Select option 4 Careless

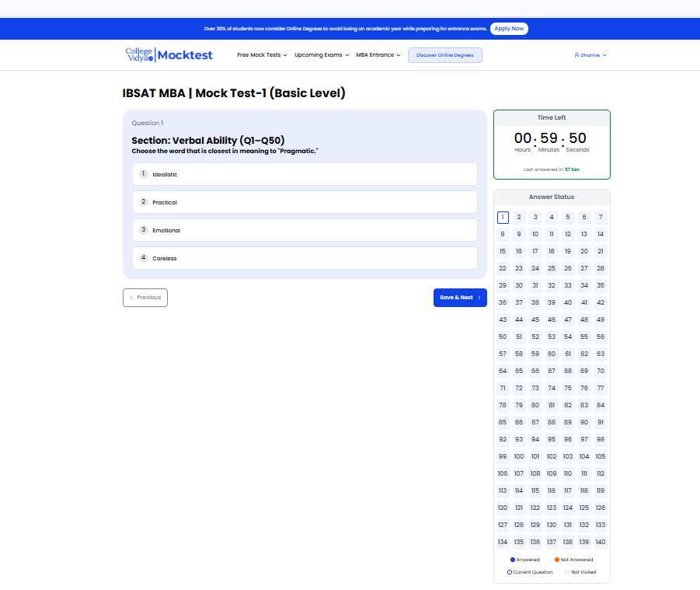[305, 258]
